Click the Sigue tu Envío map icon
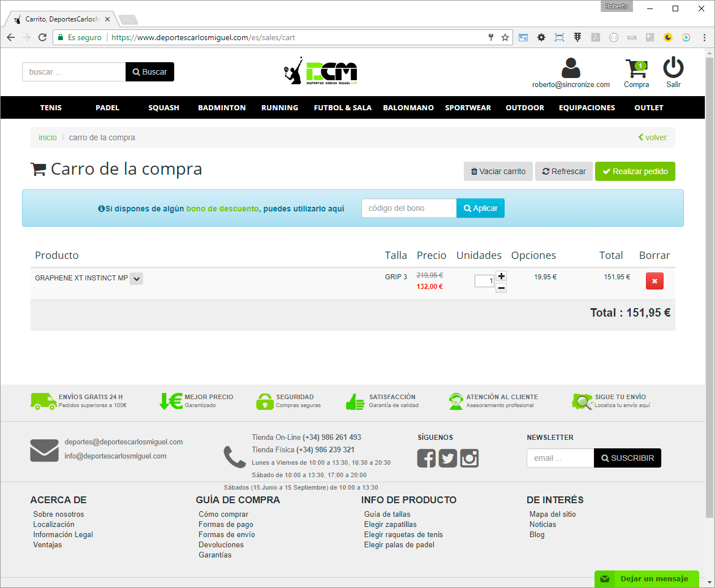 coord(582,401)
